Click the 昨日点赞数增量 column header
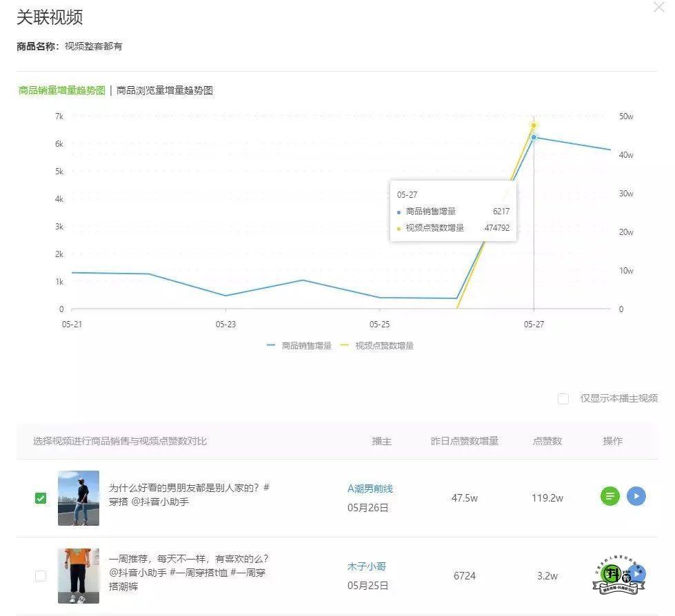Viewport: 675px width, 616px height. point(464,441)
